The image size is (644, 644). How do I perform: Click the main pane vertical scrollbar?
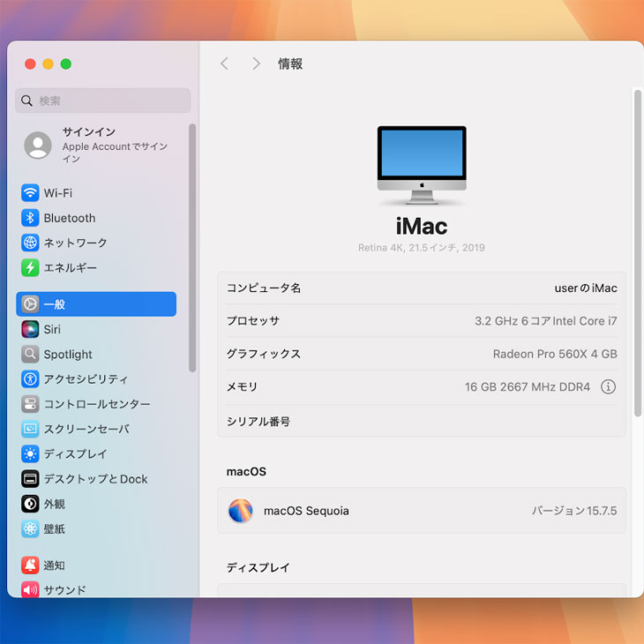click(638, 251)
